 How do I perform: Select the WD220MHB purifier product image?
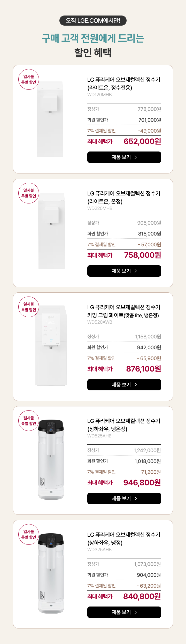[x=51, y=231]
